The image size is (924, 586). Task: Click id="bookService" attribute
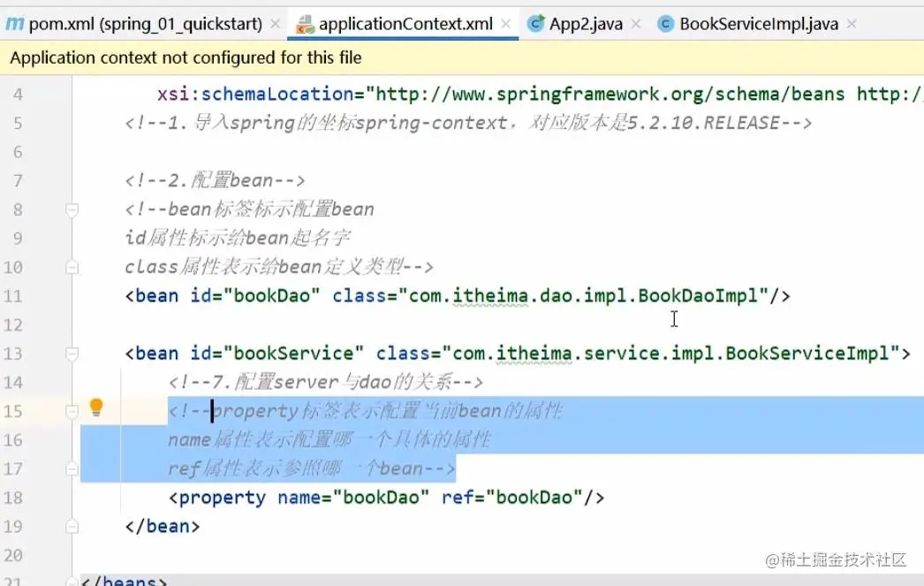277,354
